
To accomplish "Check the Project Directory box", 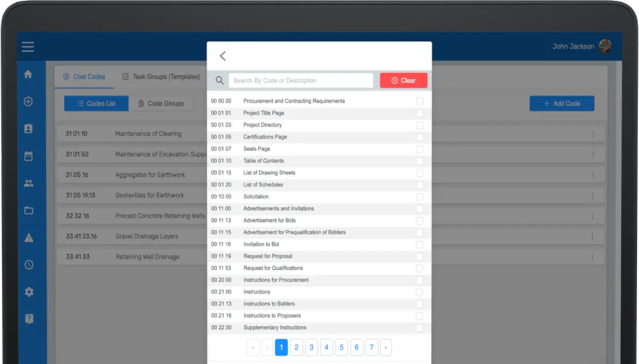I will point(420,125).
